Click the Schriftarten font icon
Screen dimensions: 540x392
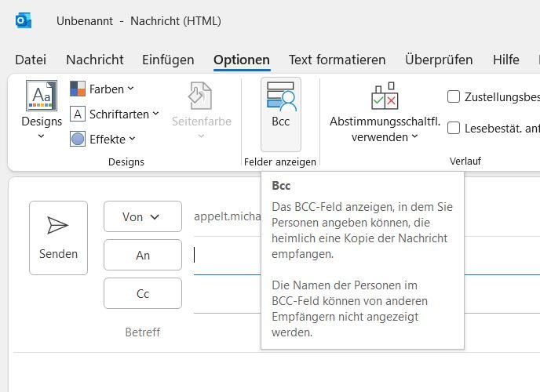tap(78, 114)
